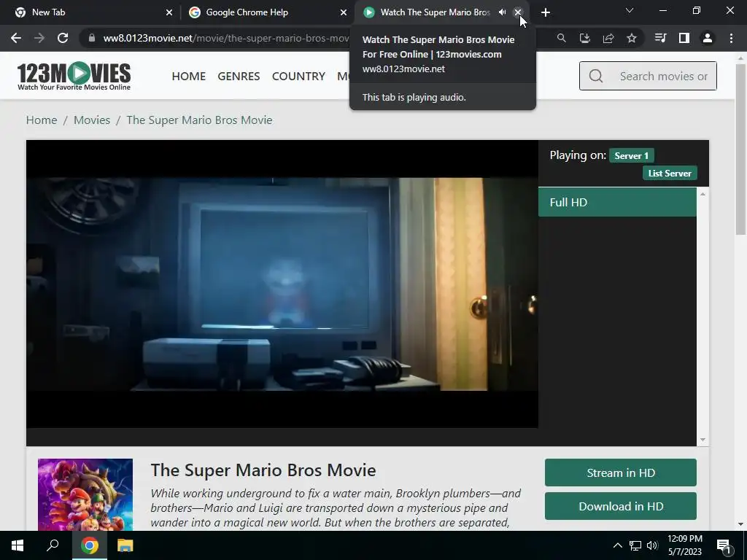Click the Download in HD button
This screenshot has height=560, width=747.
click(621, 506)
